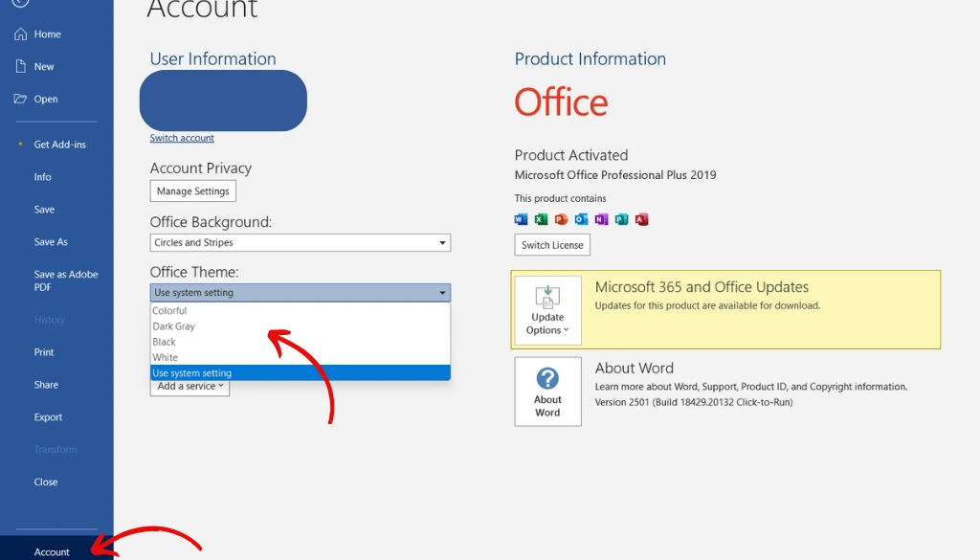Click the Excel app icon
Image resolution: width=980 pixels, height=560 pixels.
[x=541, y=219]
